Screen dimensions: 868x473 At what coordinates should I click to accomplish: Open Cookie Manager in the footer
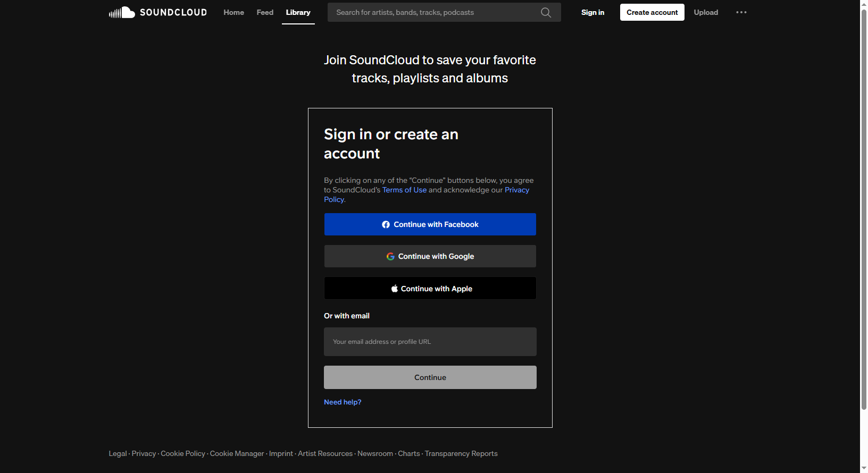click(x=237, y=454)
